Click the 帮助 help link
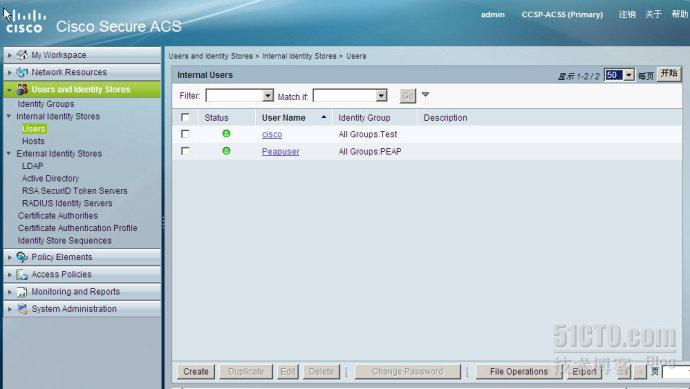This screenshot has height=389, width=690. click(680, 14)
